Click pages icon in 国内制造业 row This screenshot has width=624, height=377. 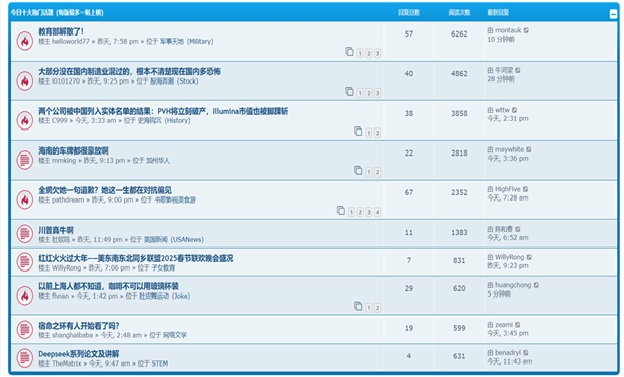349,92
